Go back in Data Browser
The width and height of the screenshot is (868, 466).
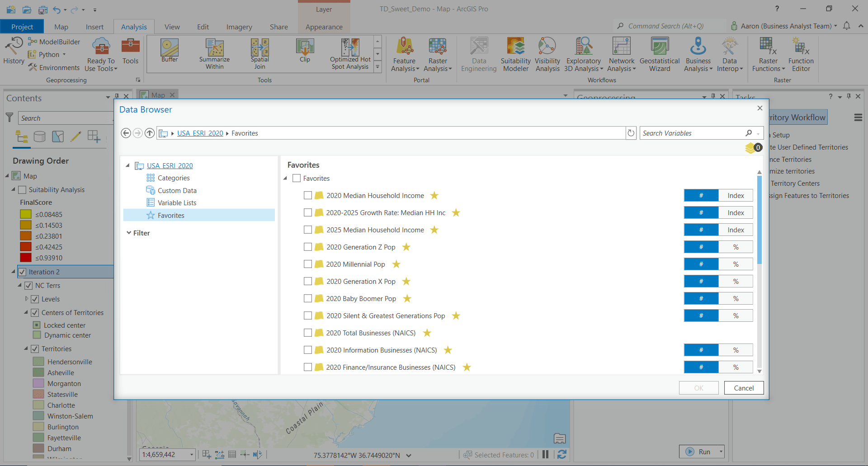(x=126, y=133)
